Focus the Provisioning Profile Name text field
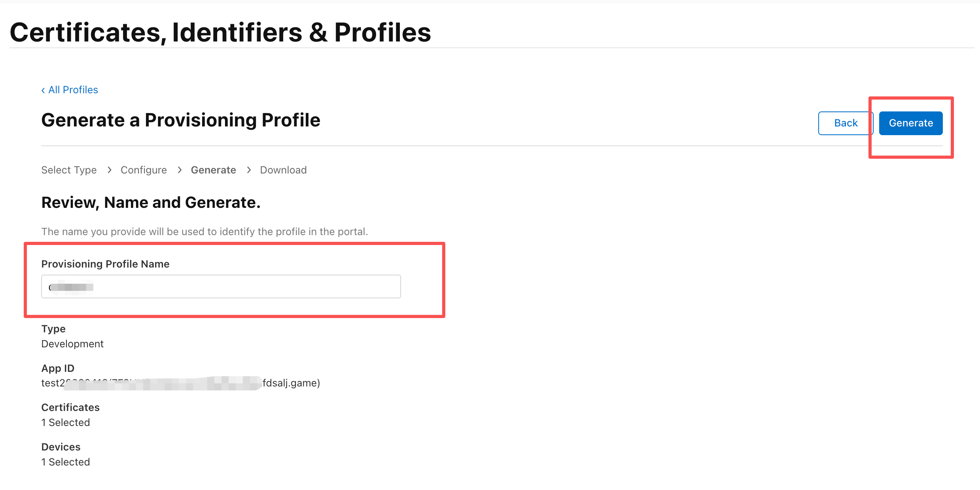This screenshot has width=980, height=490. pyautogui.click(x=221, y=286)
